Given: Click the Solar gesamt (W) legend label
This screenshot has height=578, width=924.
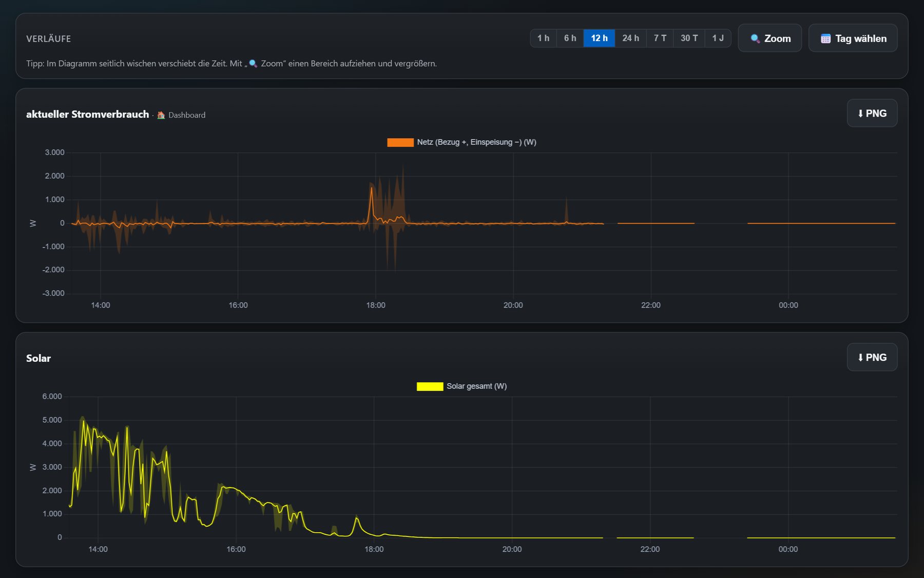Looking at the screenshot, I should (x=476, y=386).
